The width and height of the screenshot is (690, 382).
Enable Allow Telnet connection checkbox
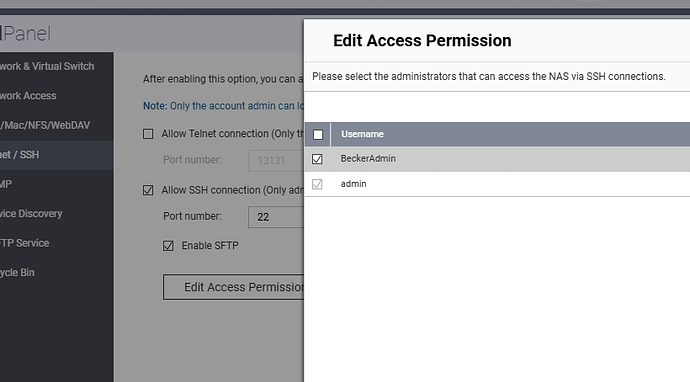click(148, 134)
